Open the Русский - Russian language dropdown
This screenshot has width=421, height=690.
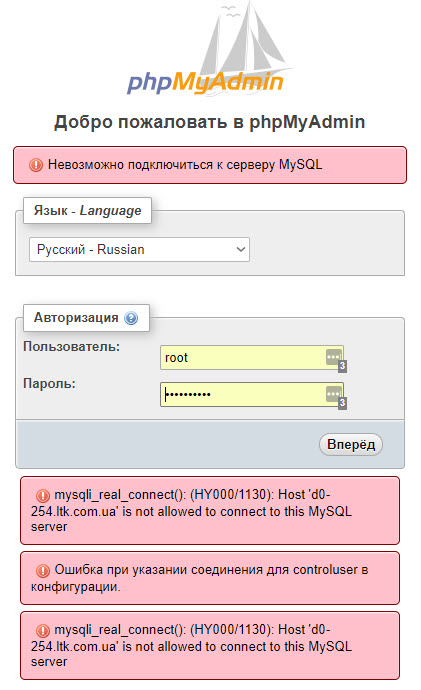pyautogui.click(x=139, y=250)
